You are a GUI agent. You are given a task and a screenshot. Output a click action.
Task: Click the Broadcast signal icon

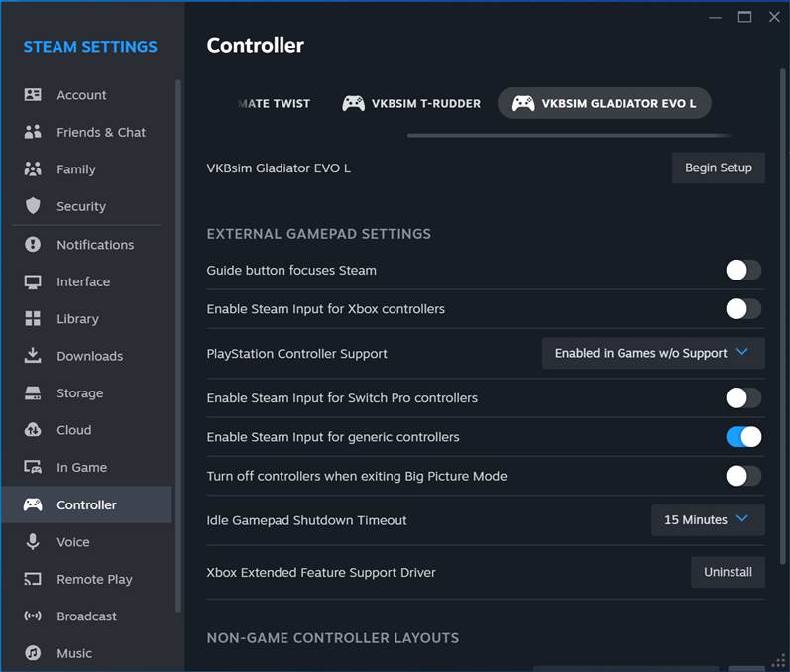(33, 616)
